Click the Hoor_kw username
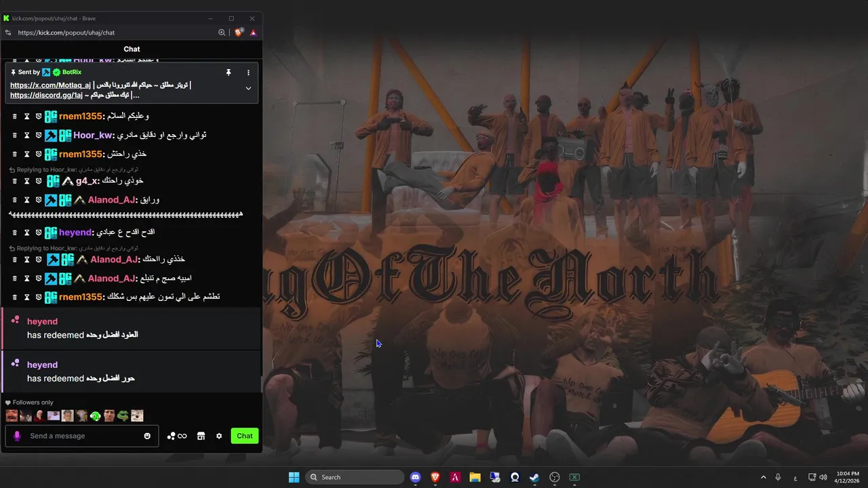Screen dimensions: 868x488 (93, 136)
